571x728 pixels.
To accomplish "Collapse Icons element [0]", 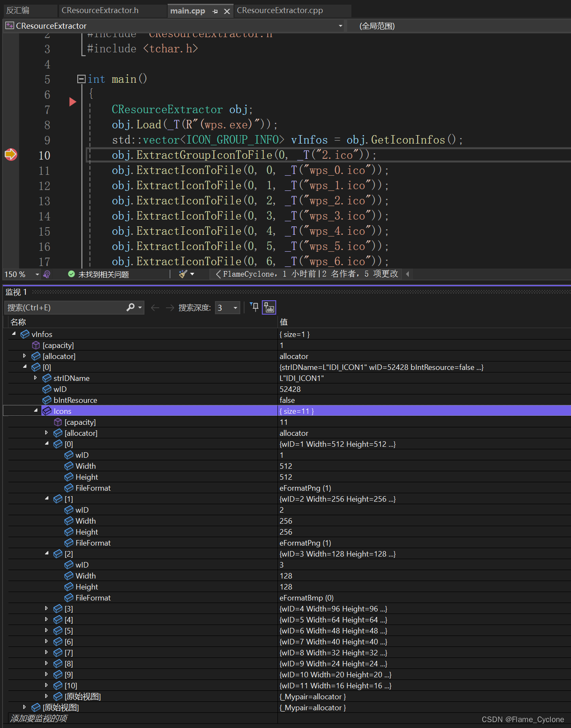I will pos(46,444).
